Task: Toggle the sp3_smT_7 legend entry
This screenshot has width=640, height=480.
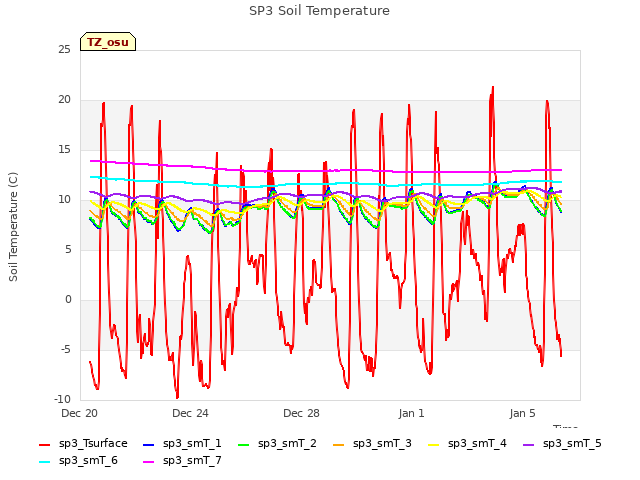Action: coord(182,461)
